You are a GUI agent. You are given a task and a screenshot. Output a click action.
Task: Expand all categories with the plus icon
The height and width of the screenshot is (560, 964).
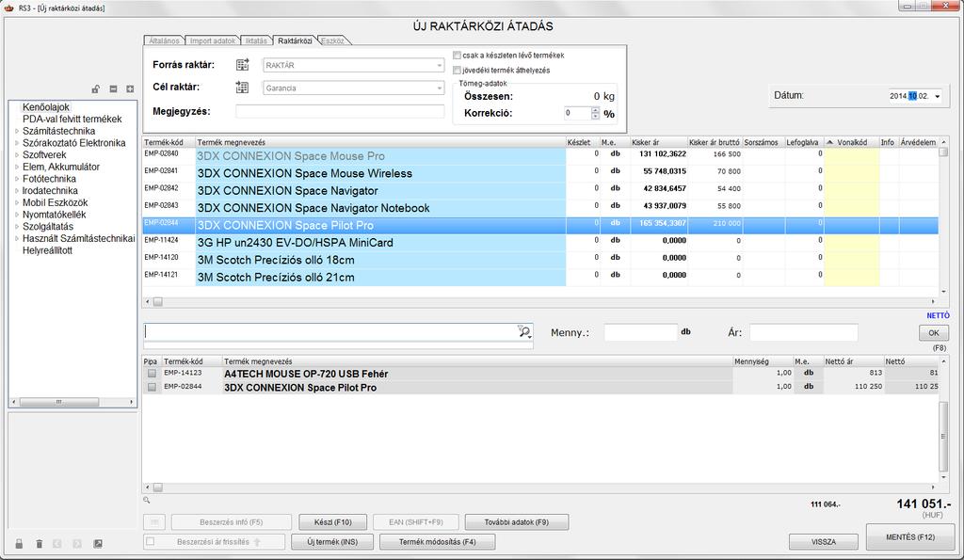point(130,89)
